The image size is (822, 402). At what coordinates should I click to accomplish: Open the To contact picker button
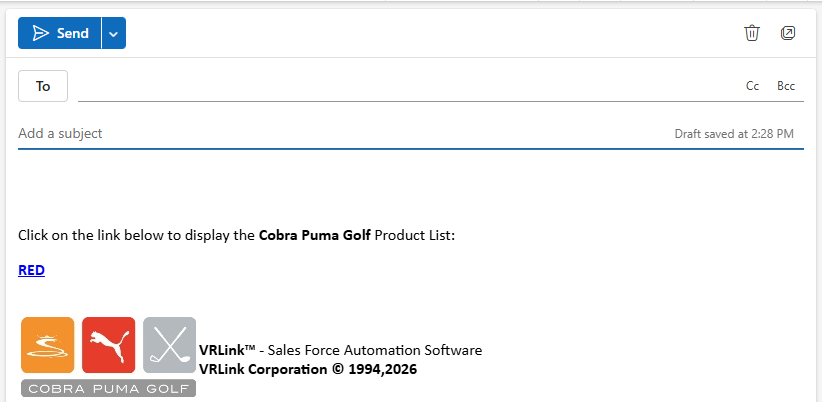[43, 86]
